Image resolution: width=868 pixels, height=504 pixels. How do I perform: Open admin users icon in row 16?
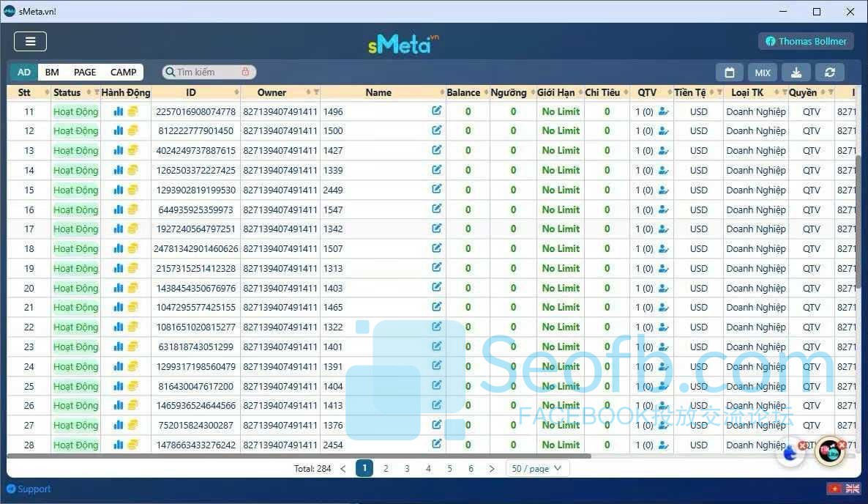click(664, 210)
